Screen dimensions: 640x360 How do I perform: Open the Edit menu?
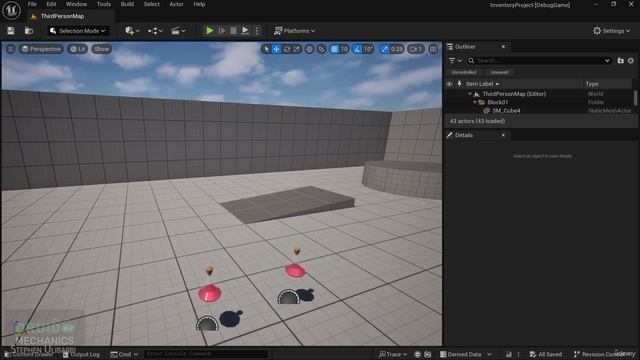(x=51, y=4)
